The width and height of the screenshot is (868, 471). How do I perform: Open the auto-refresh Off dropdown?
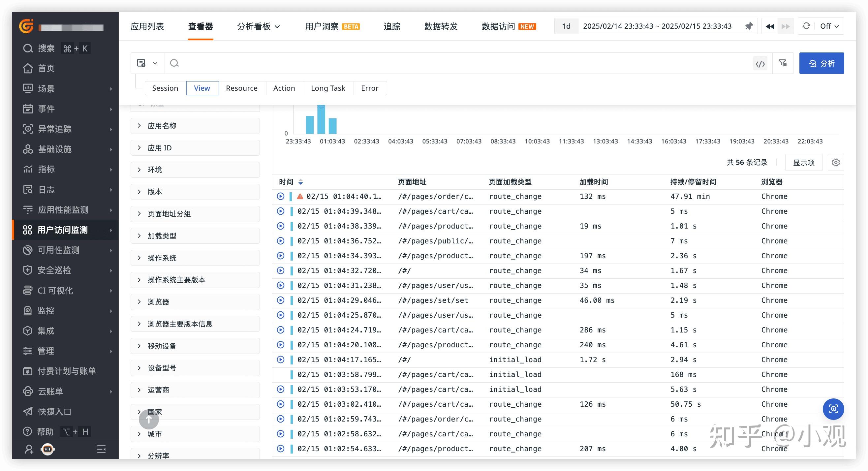[x=828, y=26]
